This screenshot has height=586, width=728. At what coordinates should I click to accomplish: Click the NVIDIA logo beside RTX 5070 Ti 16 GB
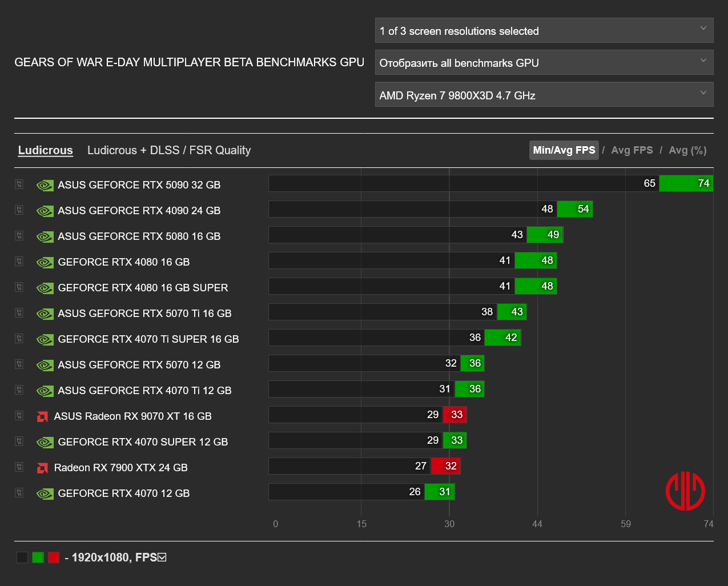pos(45,314)
